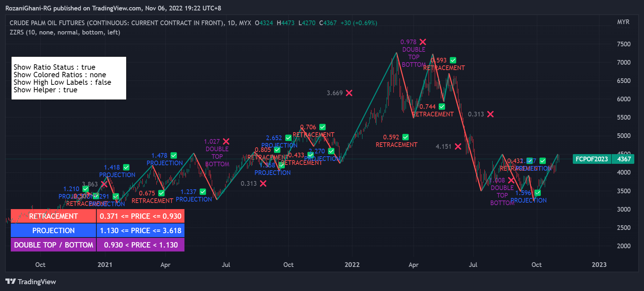Screen dimensions: 644x291
Task: Click the green checkmark beside 0.744
Action: (442, 107)
